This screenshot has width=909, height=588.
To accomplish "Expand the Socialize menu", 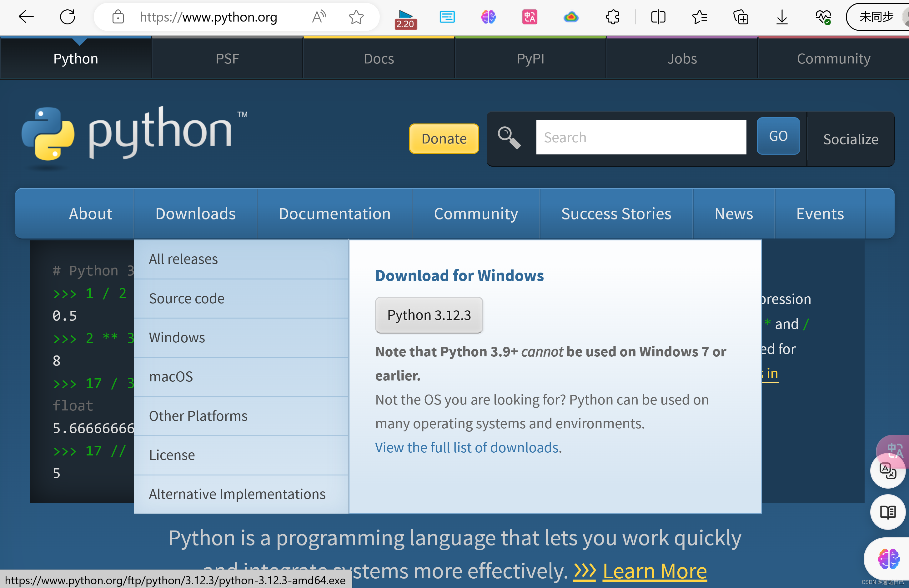I will pyautogui.click(x=850, y=139).
